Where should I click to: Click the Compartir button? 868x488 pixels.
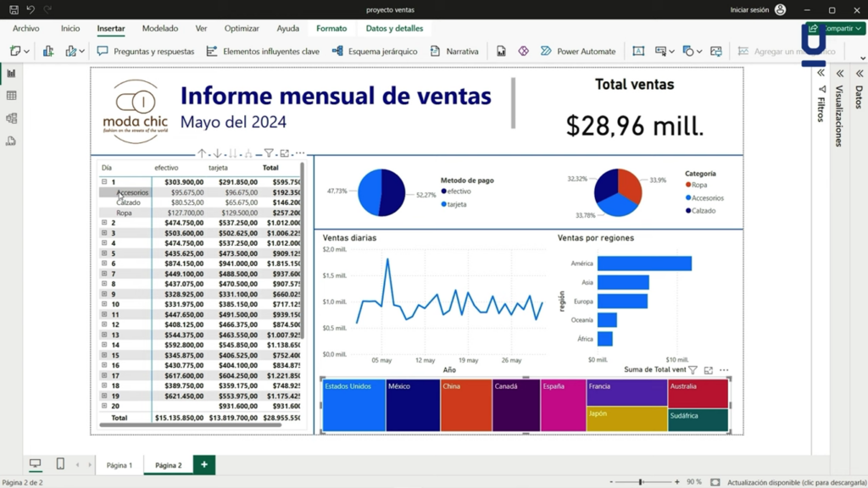[x=837, y=28]
